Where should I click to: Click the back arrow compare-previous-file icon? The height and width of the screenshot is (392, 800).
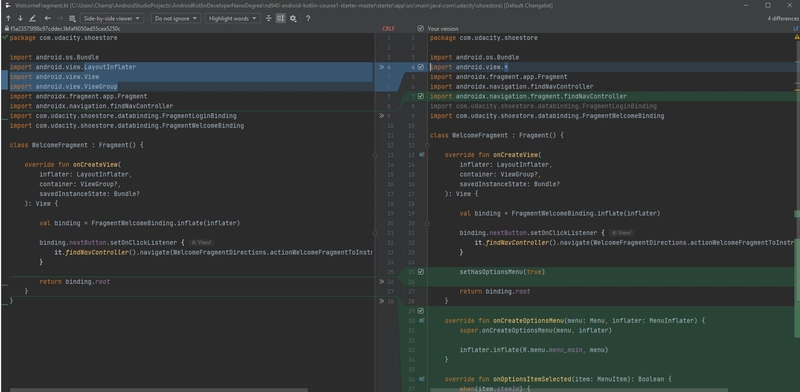(47, 18)
